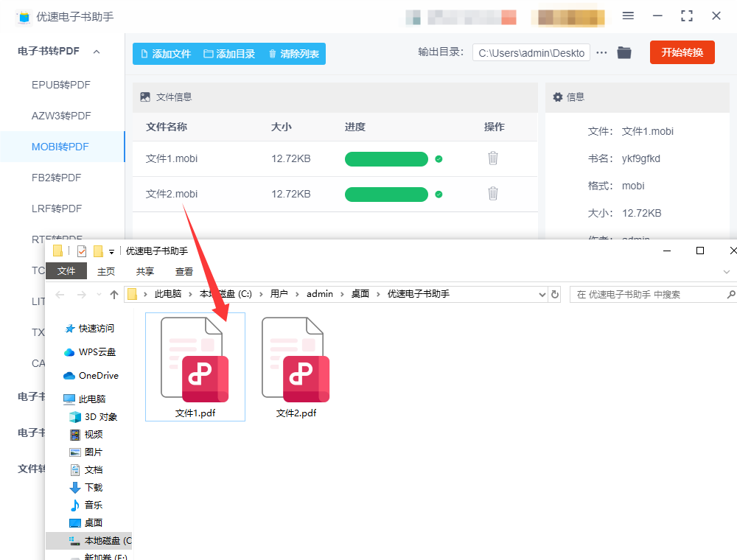Viewport: 737px width, 560px height.
Task: Click the 文件信息 panel picture icon
Action: [x=145, y=97]
